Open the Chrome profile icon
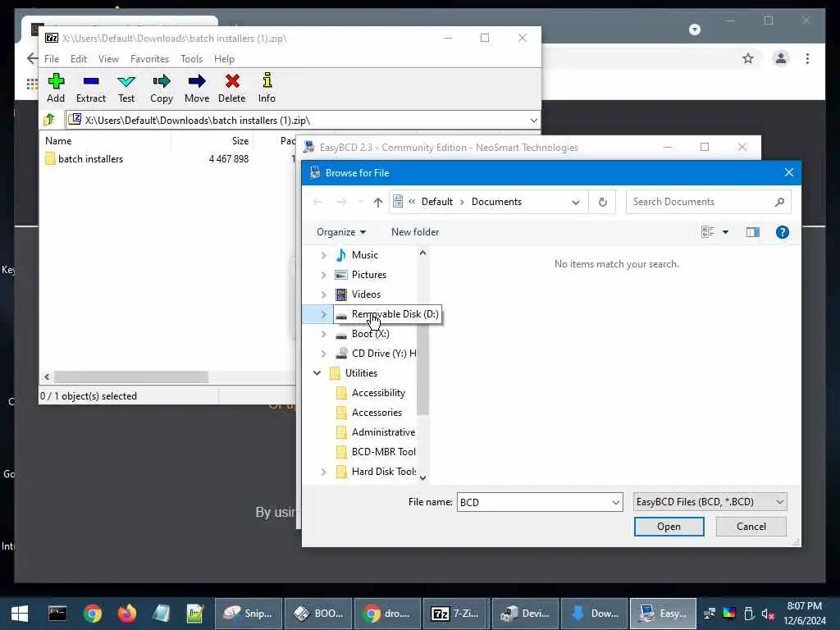840x630 pixels. pos(781,58)
